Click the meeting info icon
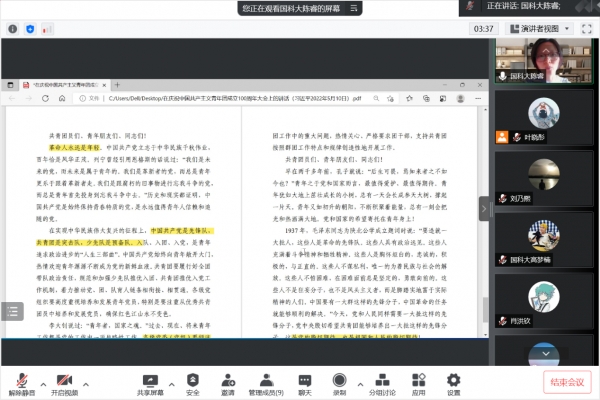This screenshot has height=400, width=600. tap(13, 29)
